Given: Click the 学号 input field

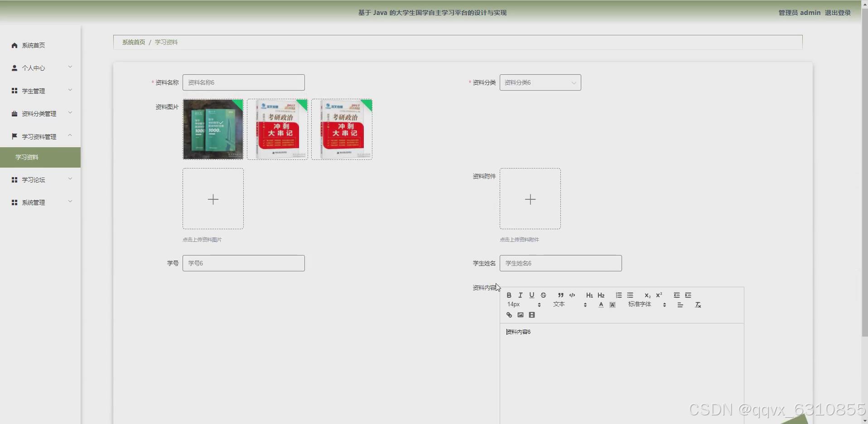Looking at the screenshot, I should pyautogui.click(x=243, y=263).
